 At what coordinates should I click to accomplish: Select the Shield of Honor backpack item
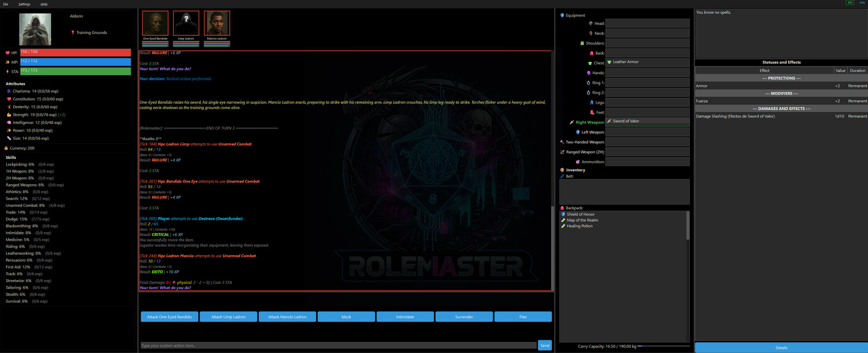[580, 215]
